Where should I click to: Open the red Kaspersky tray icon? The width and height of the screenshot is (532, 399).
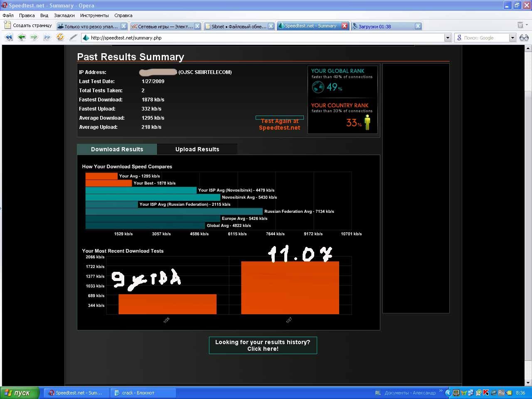click(485, 393)
